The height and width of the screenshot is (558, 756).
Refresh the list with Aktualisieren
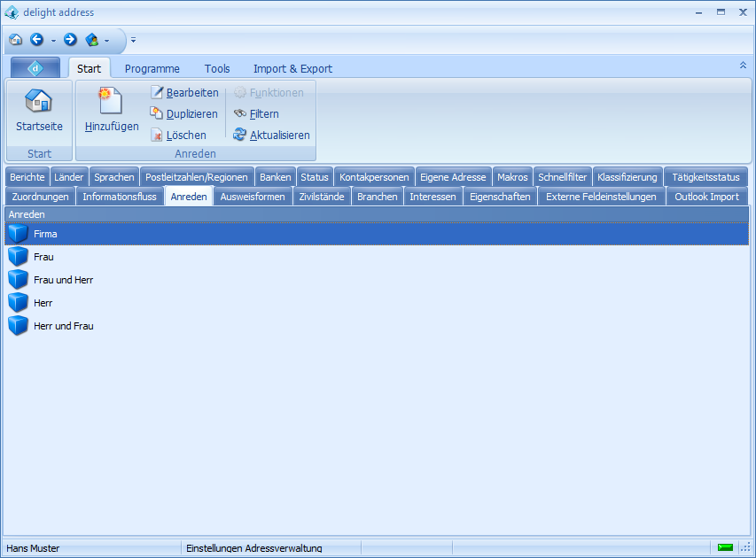pos(271,136)
